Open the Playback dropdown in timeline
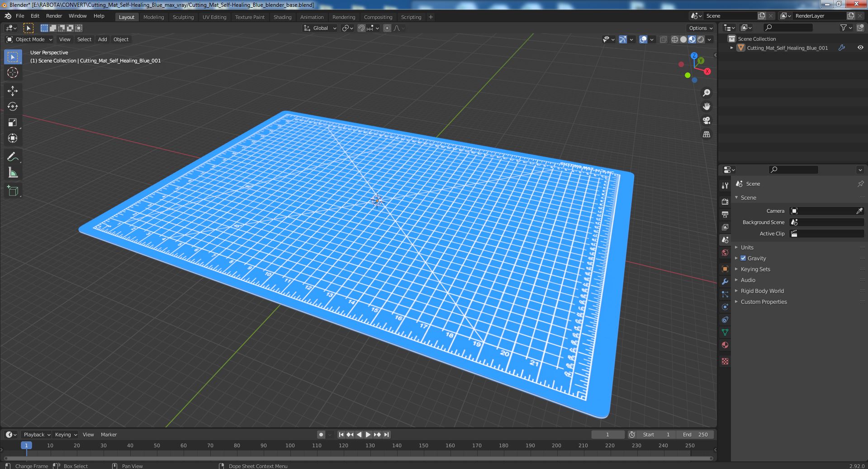Screen dimensions: 868x469 click(37, 435)
